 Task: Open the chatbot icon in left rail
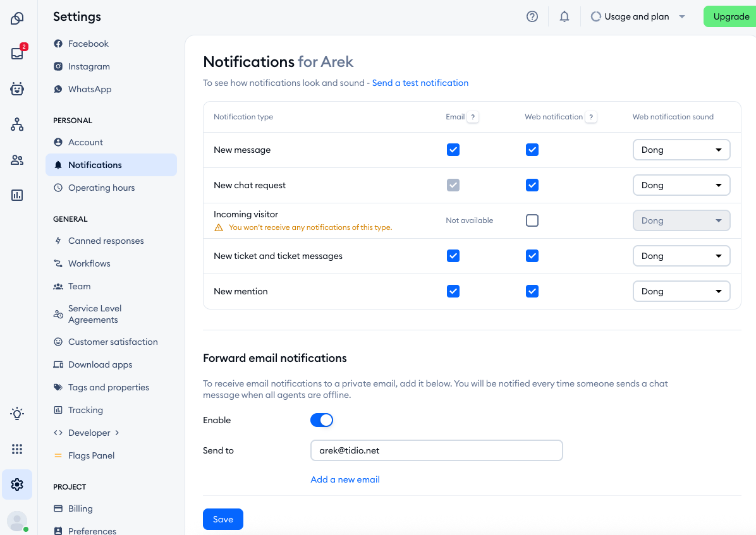(x=17, y=89)
